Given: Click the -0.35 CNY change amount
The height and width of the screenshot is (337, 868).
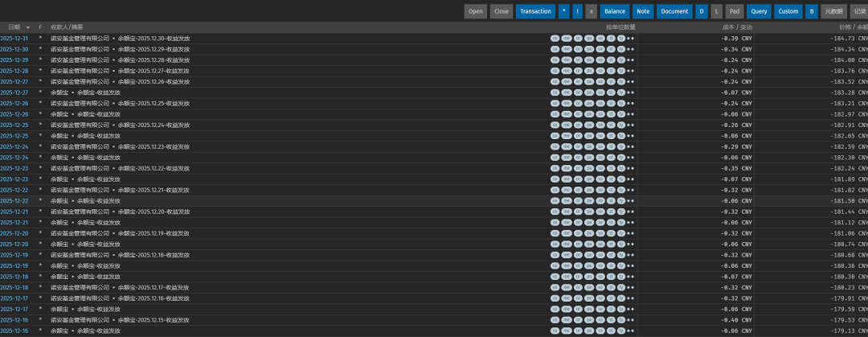Looking at the screenshot, I should tap(736, 168).
